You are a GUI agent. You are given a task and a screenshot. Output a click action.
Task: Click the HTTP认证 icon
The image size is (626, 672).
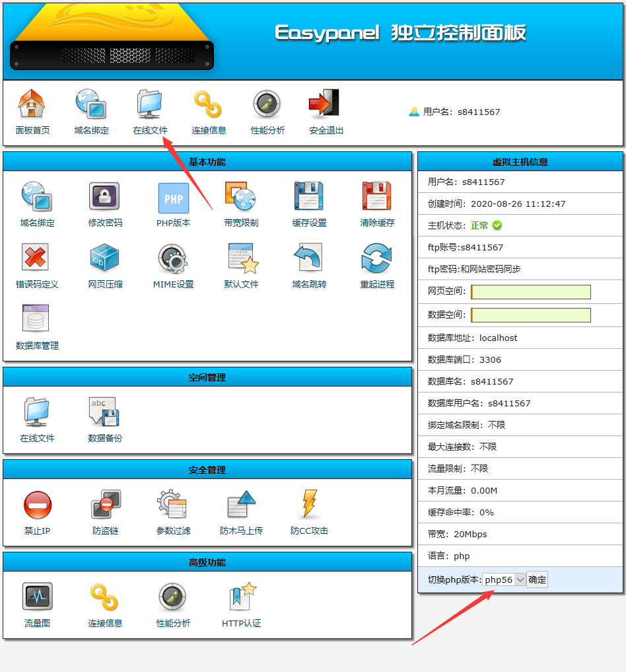click(x=243, y=596)
